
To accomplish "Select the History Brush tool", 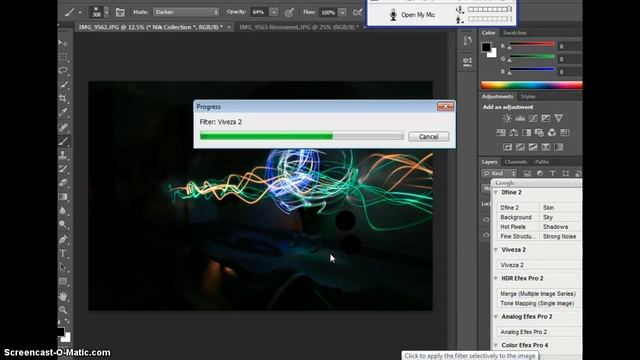I will tap(63, 169).
